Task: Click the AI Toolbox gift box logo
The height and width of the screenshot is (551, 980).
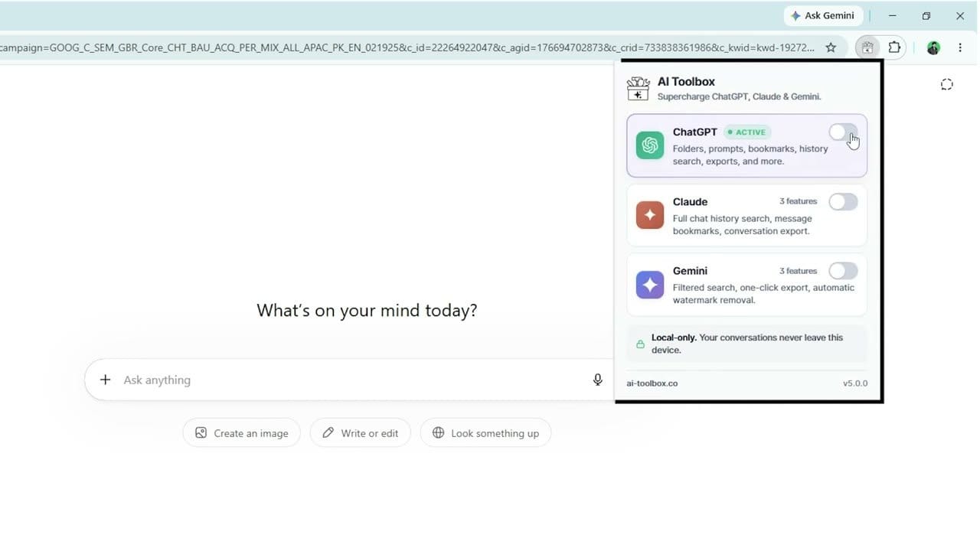Action: coord(638,89)
